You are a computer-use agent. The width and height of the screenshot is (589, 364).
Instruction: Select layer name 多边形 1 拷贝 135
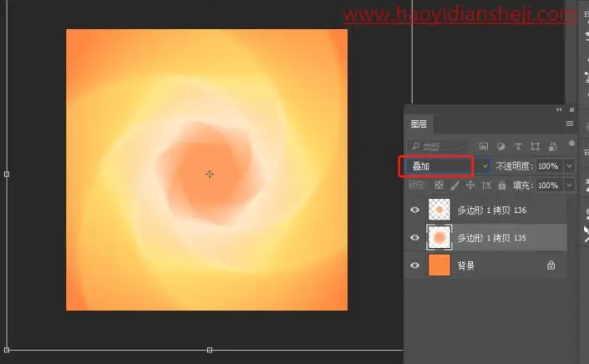point(491,238)
